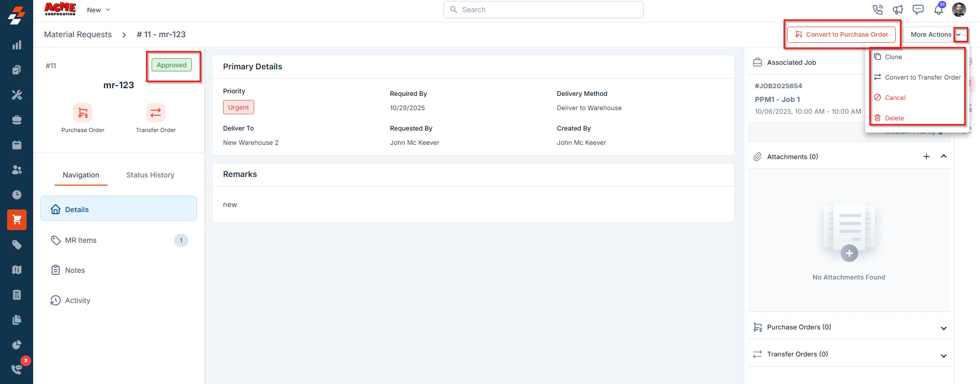Screen dimensions: 980x384
Task: Select the shopping cart sidebar icon
Action: (17, 220)
